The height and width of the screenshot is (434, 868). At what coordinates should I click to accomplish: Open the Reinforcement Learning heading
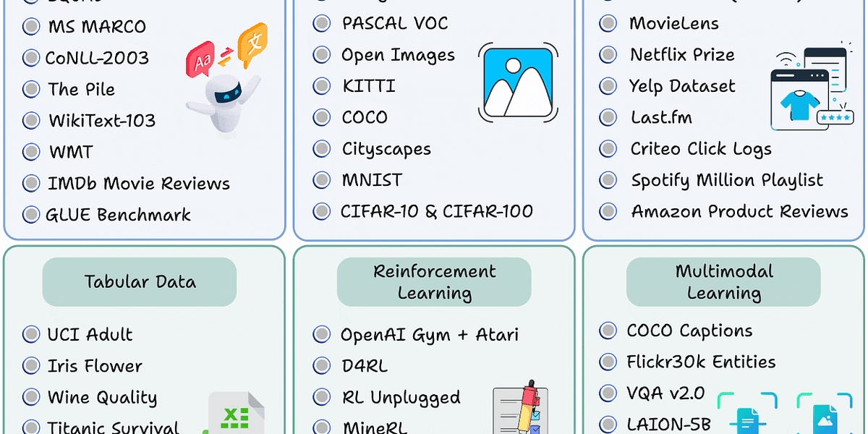click(x=434, y=282)
